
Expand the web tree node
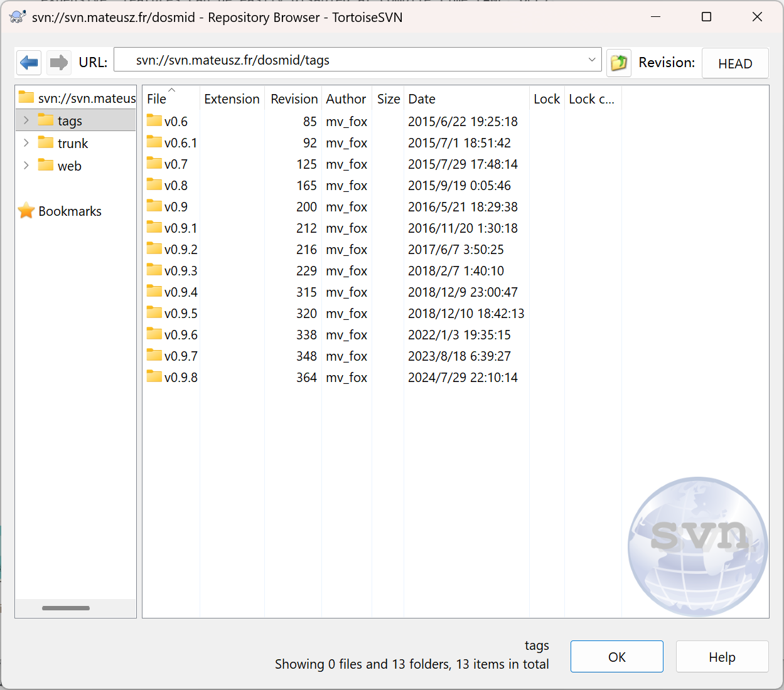[x=26, y=165]
